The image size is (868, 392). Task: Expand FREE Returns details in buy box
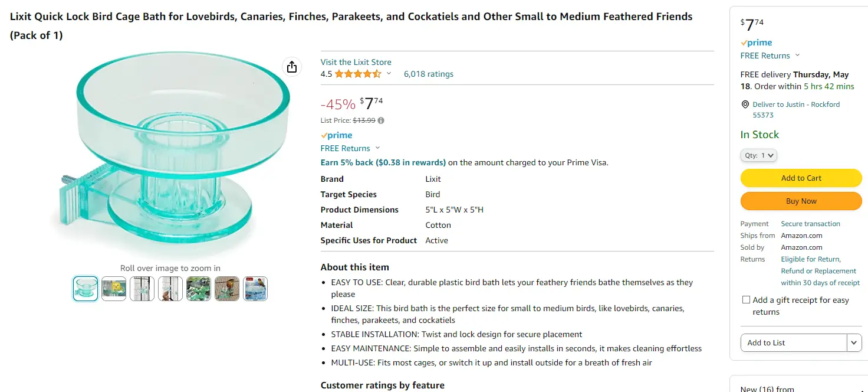coord(797,55)
